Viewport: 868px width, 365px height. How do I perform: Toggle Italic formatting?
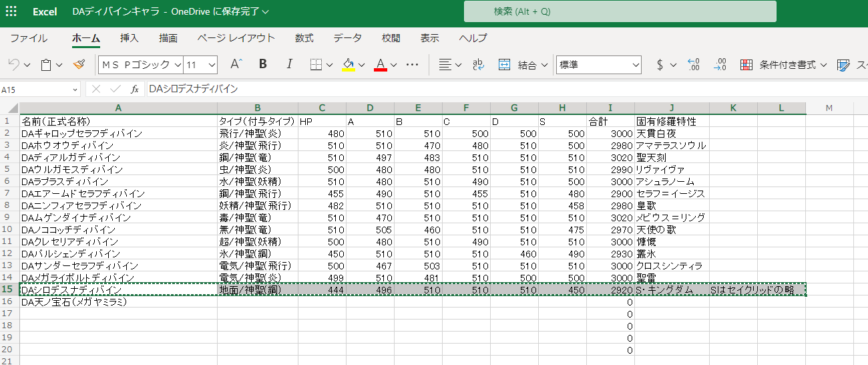[x=289, y=64]
